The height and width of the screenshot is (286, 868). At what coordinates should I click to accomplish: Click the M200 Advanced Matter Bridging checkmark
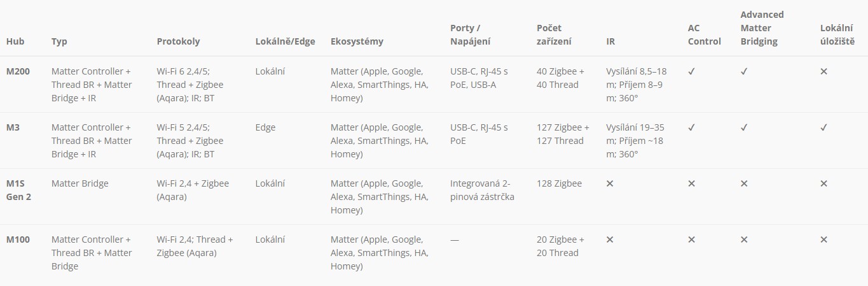pyautogui.click(x=744, y=71)
